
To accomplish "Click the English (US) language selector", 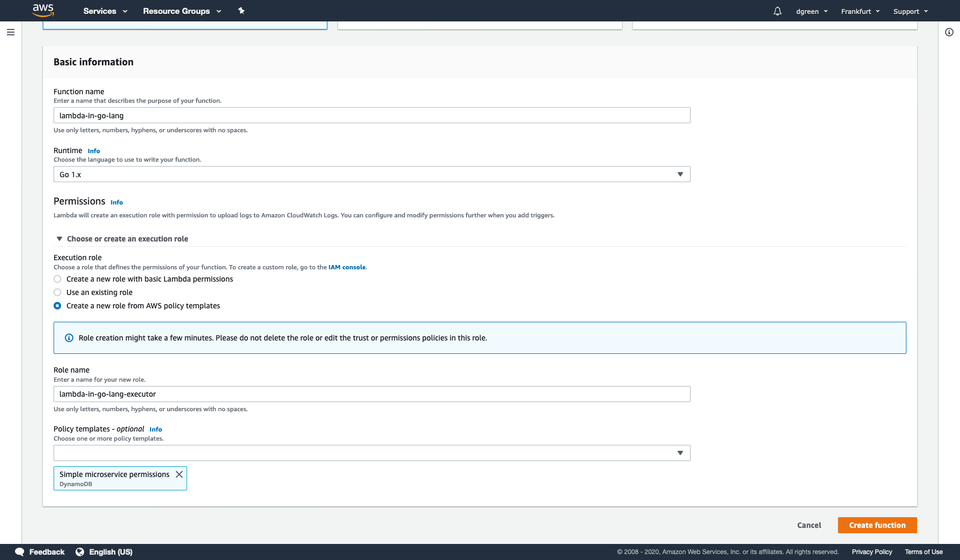I will [x=111, y=552].
